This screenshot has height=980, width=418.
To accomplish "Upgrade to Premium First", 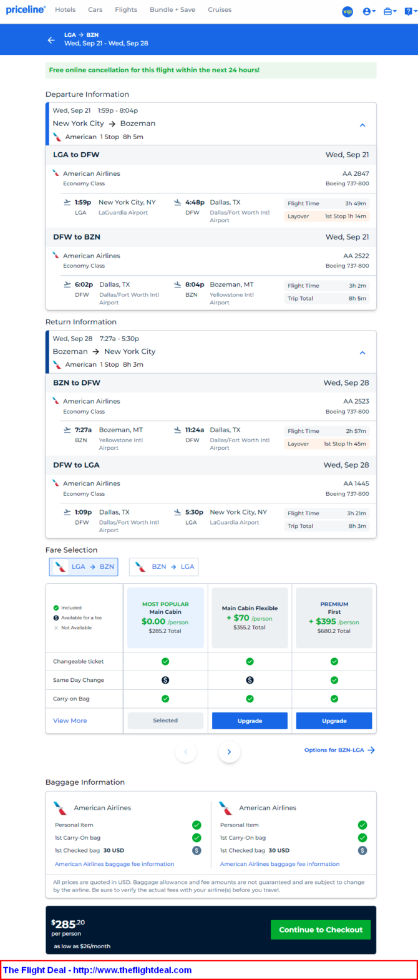I will (x=334, y=720).
